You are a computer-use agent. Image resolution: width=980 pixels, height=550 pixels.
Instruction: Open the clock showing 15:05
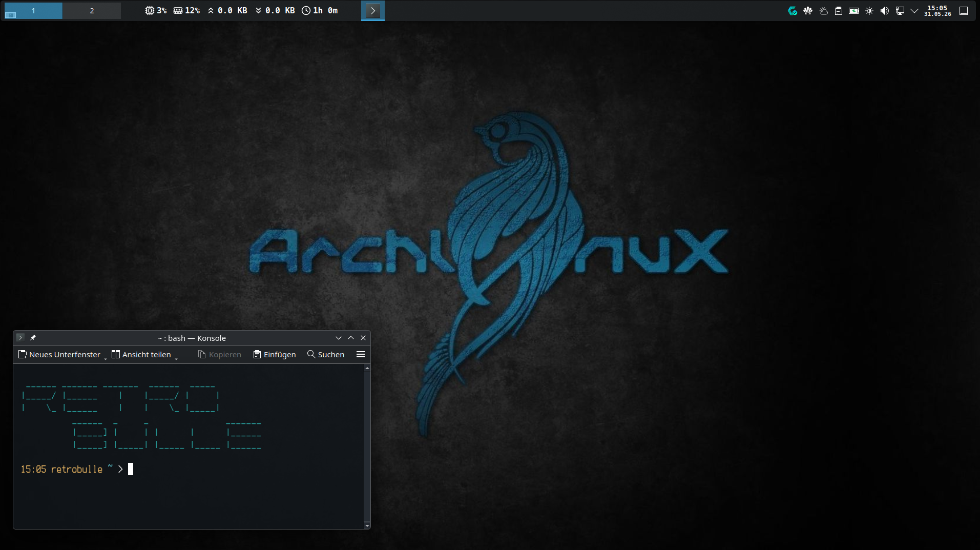click(x=937, y=11)
